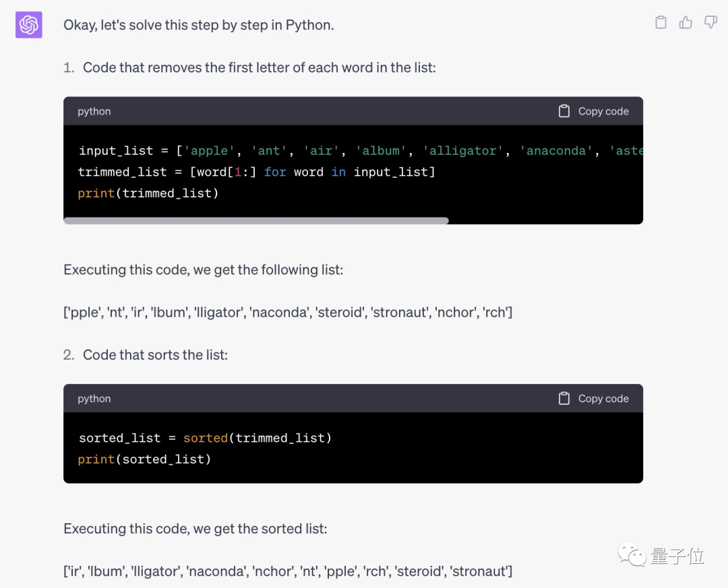The image size is (728, 588).
Task: Copy the whole response with the clipboard icon
Action: coord(661,23)
